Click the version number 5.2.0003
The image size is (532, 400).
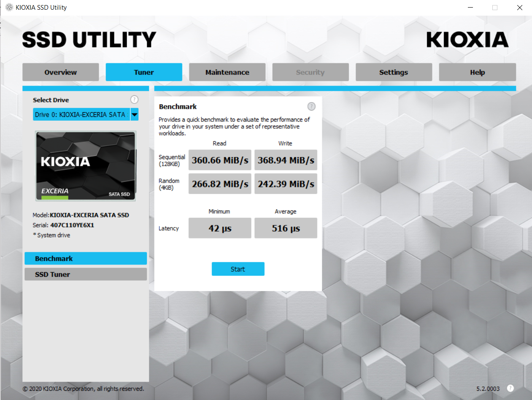coord(488,389)
